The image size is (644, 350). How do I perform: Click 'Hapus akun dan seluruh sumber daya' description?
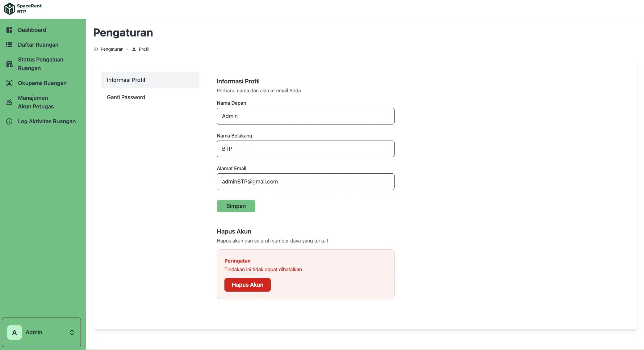[x=272, y=241]
